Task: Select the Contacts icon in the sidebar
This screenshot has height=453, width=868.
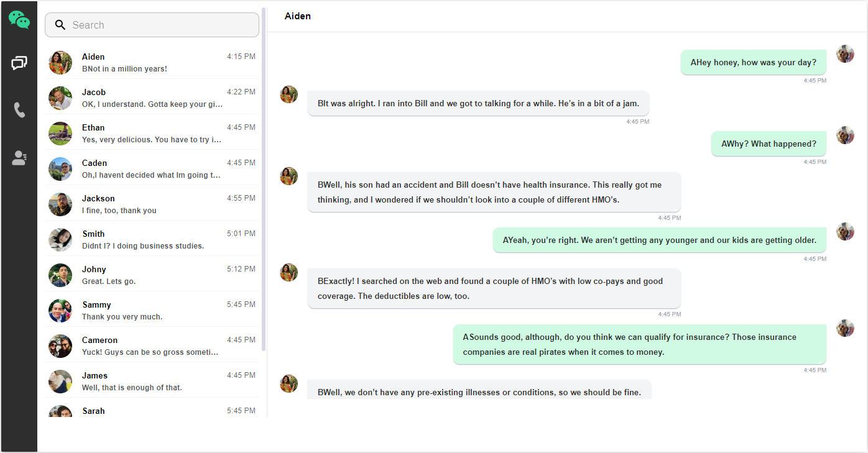Action: pyautogui.click(x=19, y=157)
